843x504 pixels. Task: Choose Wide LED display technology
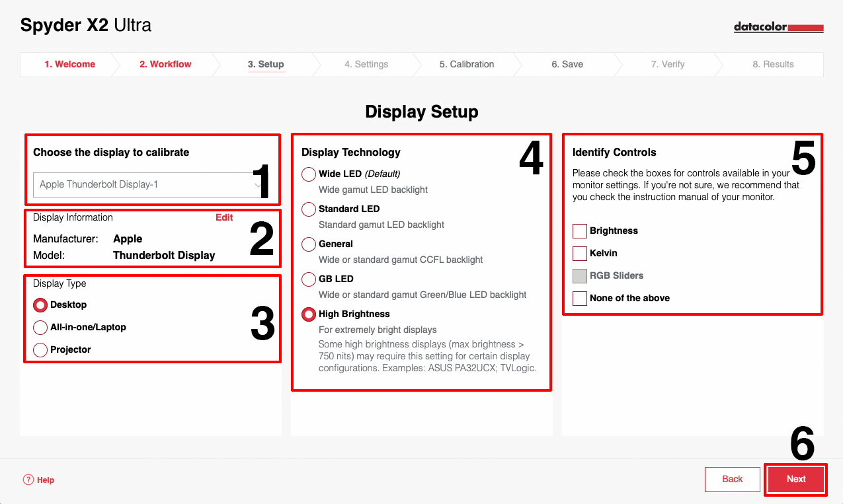click(x=309, y=174)
